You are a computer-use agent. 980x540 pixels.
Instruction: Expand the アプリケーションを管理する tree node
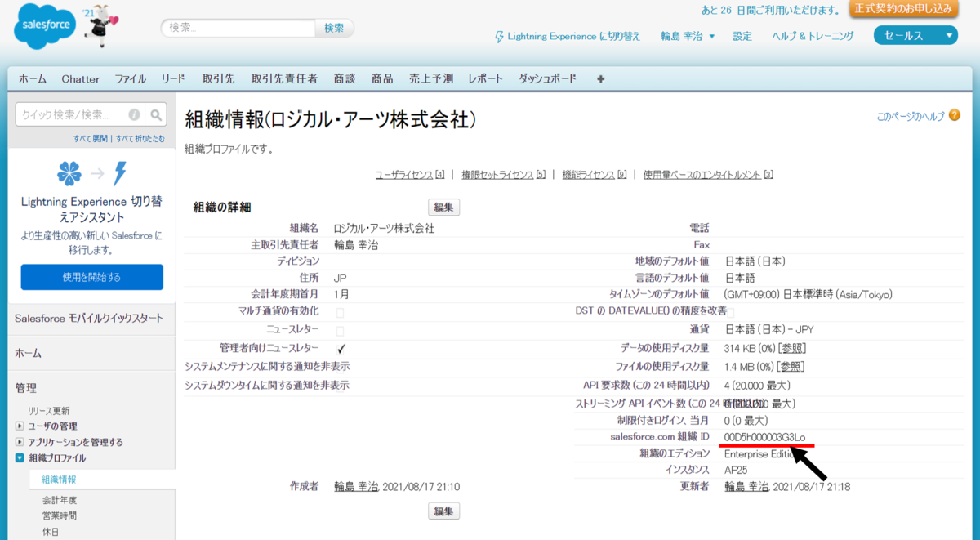pyautogui.click(x=20, y=442)
